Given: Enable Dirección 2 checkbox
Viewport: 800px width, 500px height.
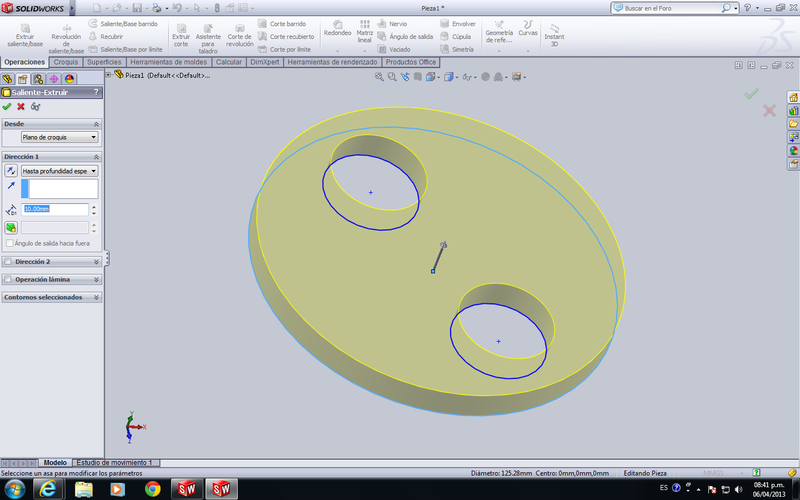Looking at the screenshot, I should pyautogui.click(x=8, y=261).
